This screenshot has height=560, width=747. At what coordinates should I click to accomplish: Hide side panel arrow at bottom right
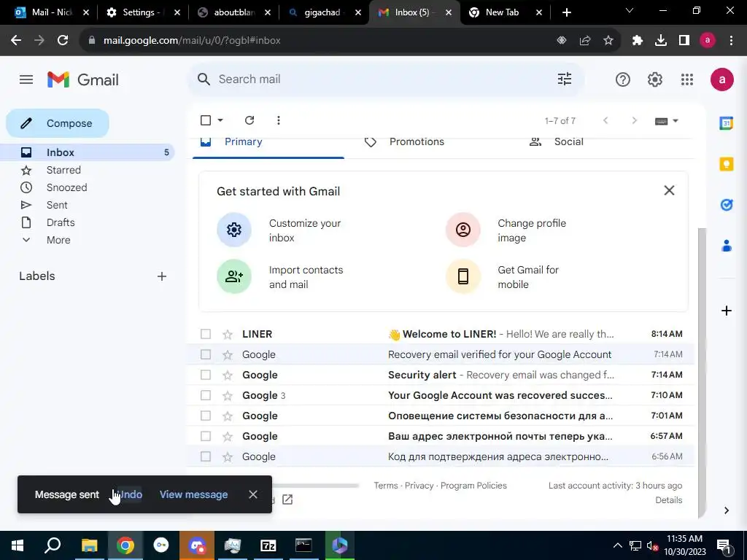pyautogui.click(x=726, y=510)
